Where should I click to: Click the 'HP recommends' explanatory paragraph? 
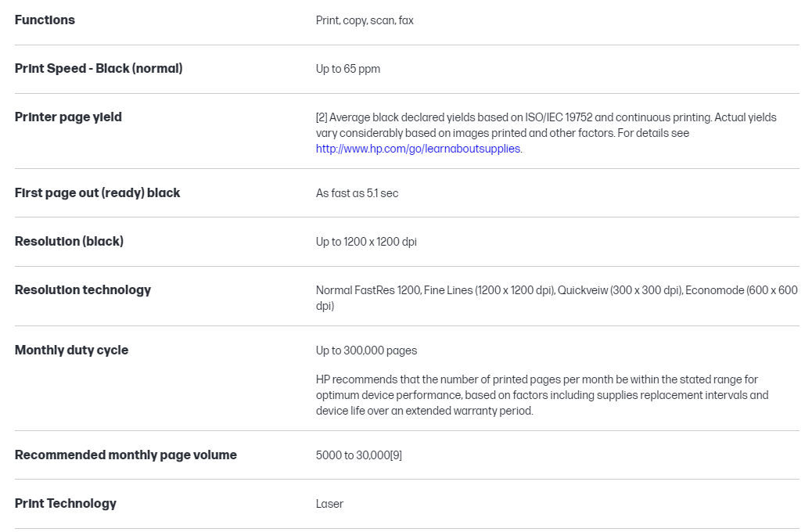coord(541,395)
